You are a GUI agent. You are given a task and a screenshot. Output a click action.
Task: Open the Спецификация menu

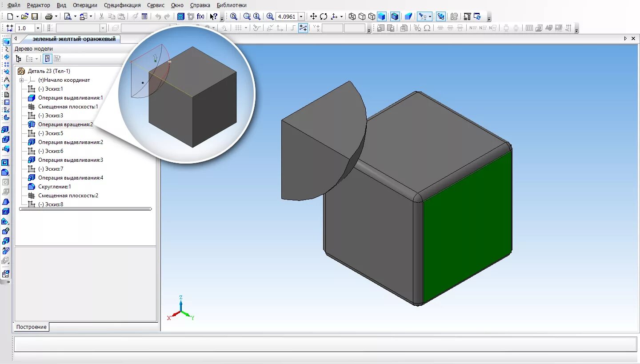(x=122, y=5)
